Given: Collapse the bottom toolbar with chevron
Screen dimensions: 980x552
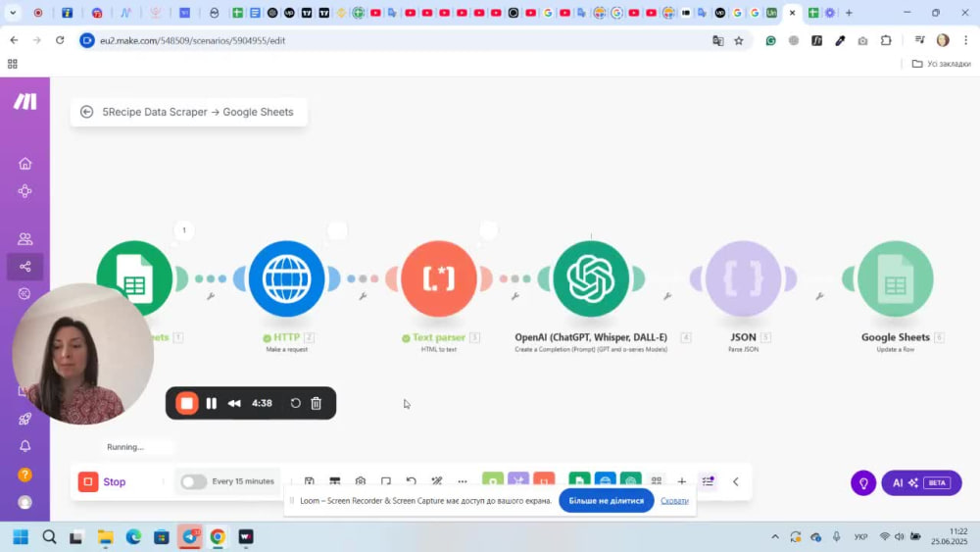Looking at the screenshot, I should [736, 482].
